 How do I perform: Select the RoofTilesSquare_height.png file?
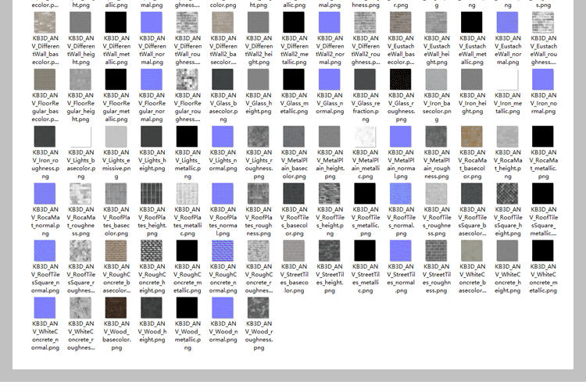(x=508, y=194)
